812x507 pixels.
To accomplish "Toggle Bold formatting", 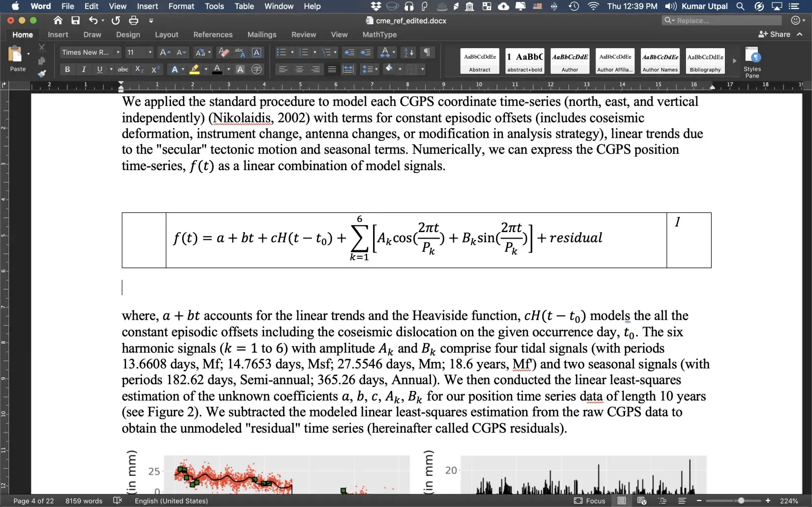I will pyautogui.click(x=67, y=69).
